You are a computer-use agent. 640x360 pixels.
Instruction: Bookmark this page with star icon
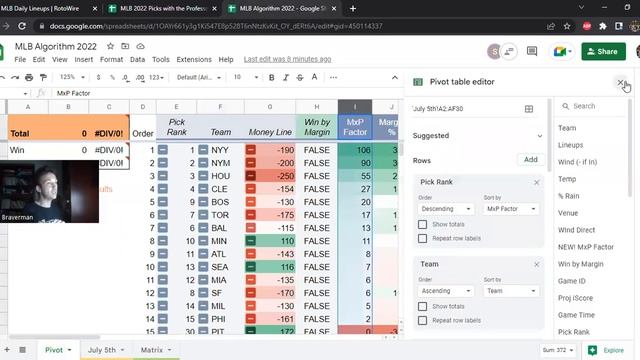tap(567, 26)
